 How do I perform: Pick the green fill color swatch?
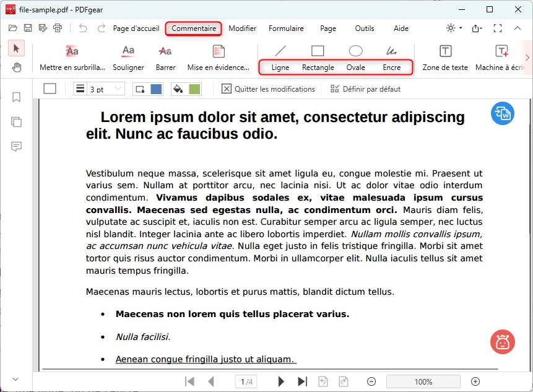click(x=194, y=89)
